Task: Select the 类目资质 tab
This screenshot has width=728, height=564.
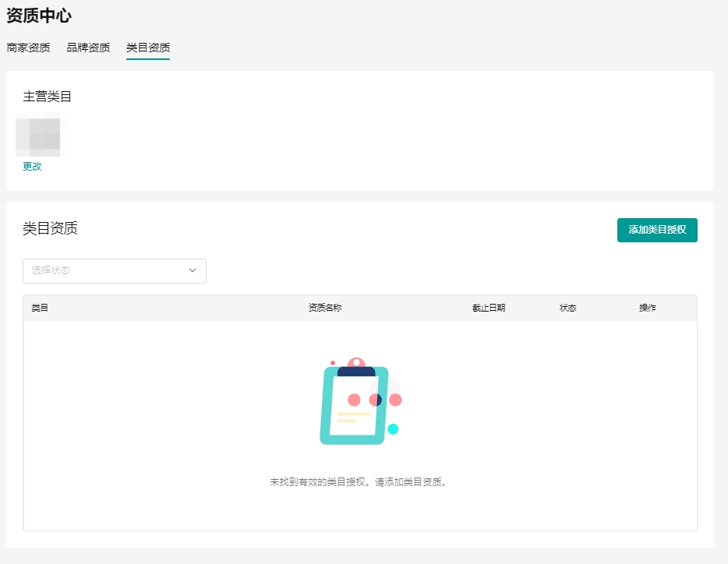Action: pyautogui.click(x=148, y=48)
